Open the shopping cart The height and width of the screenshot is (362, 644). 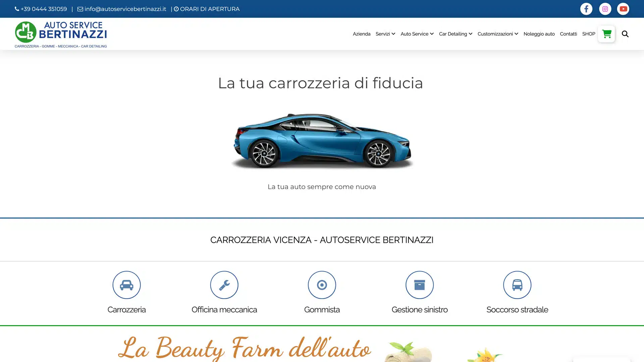[x=606, y=34]
